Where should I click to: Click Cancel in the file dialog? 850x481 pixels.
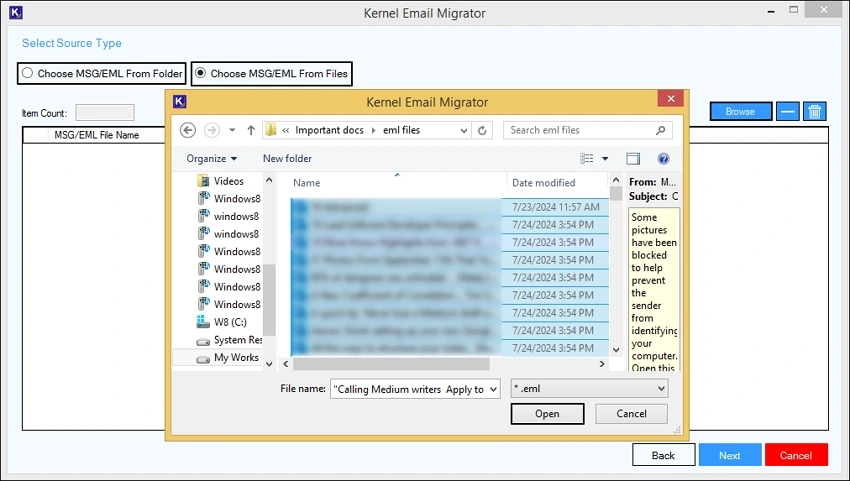pyautogui.click(x=632, y=414)
